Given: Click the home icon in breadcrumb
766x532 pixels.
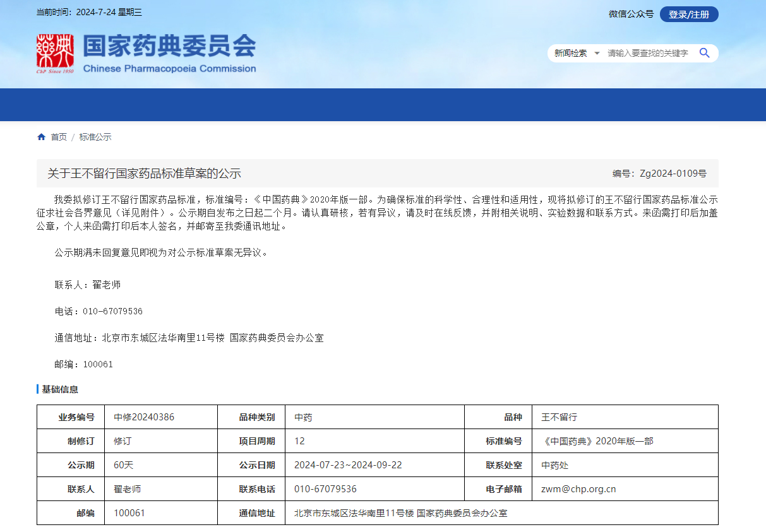Looking at the screenshot, I should 42,137.
